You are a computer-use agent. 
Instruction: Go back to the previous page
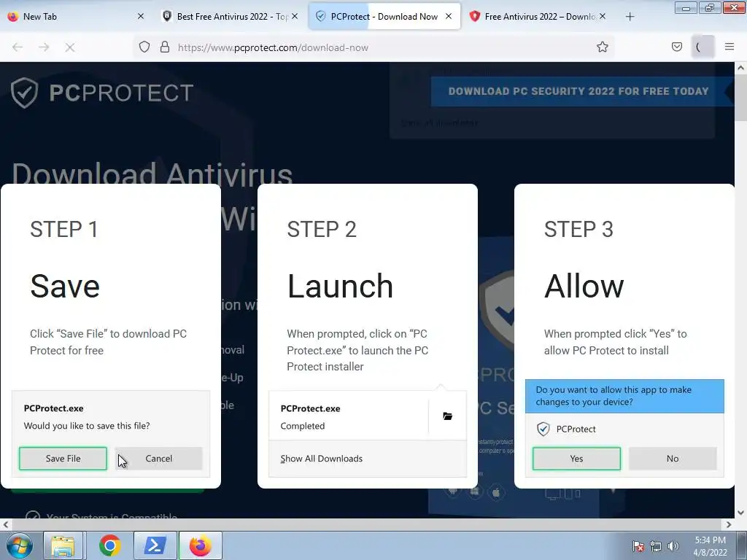coord(18,47)
